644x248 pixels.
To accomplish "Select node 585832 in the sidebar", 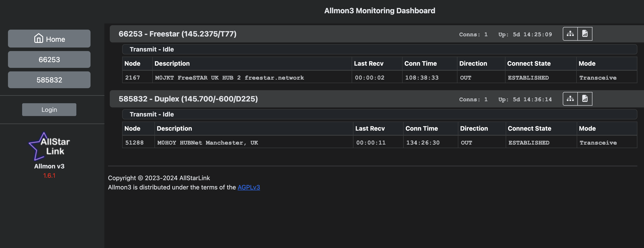I will pos(49,80).
